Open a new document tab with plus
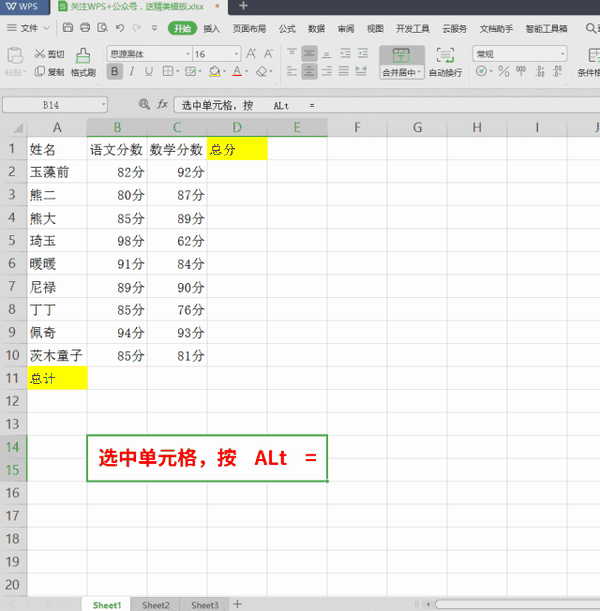This screenshot has width=600, height=611. click(243, 6)
